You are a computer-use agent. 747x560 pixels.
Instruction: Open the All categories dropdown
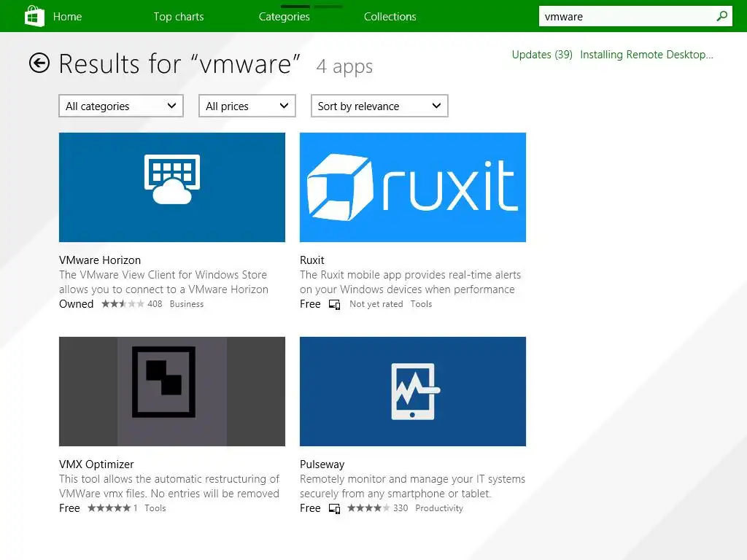[121, 106]
